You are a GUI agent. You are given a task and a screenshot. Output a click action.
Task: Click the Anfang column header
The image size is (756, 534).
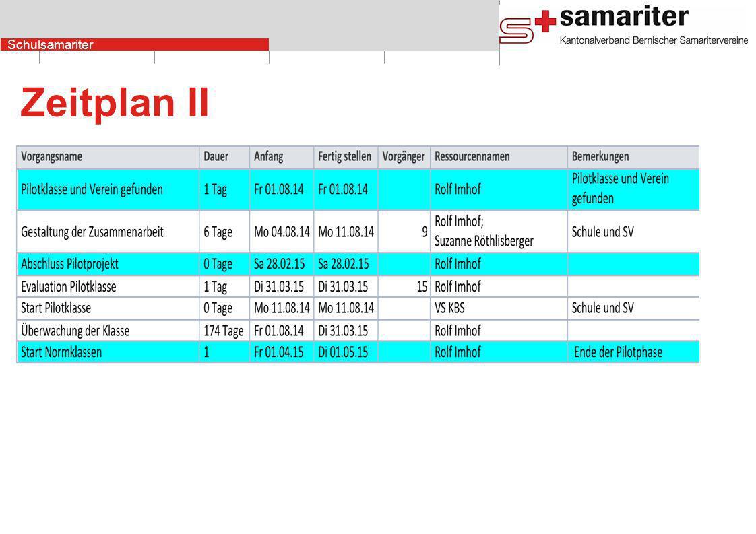282,157
